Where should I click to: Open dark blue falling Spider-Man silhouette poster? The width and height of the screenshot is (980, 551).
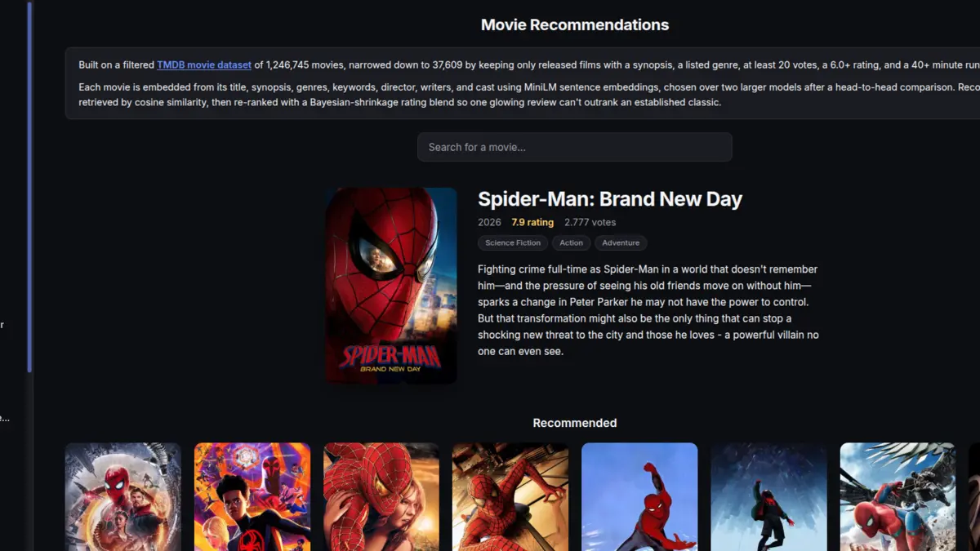coord(768,497)
